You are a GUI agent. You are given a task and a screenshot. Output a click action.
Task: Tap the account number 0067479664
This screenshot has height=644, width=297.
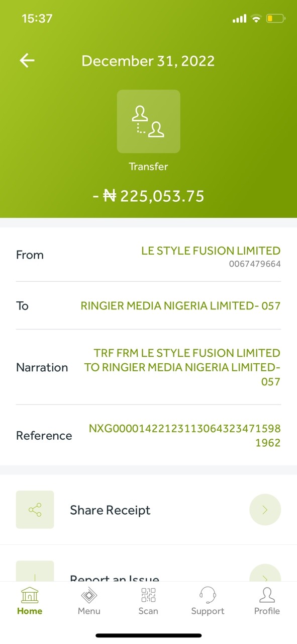coord(255,264)
